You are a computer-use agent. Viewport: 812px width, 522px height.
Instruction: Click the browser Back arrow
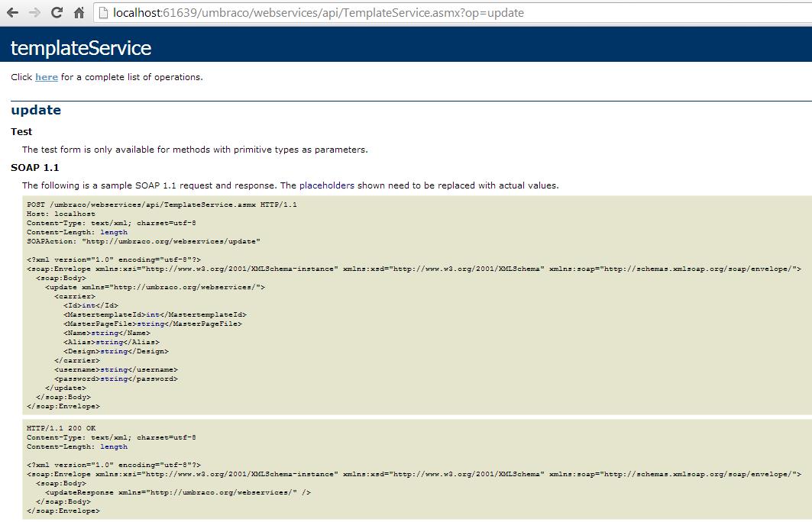click(x=12, y=12)
